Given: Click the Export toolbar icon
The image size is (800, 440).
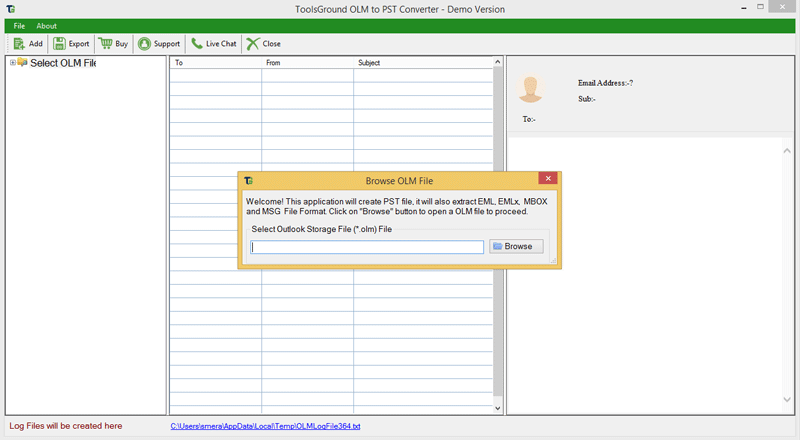Looking at the screenshot, I should 59,44.
